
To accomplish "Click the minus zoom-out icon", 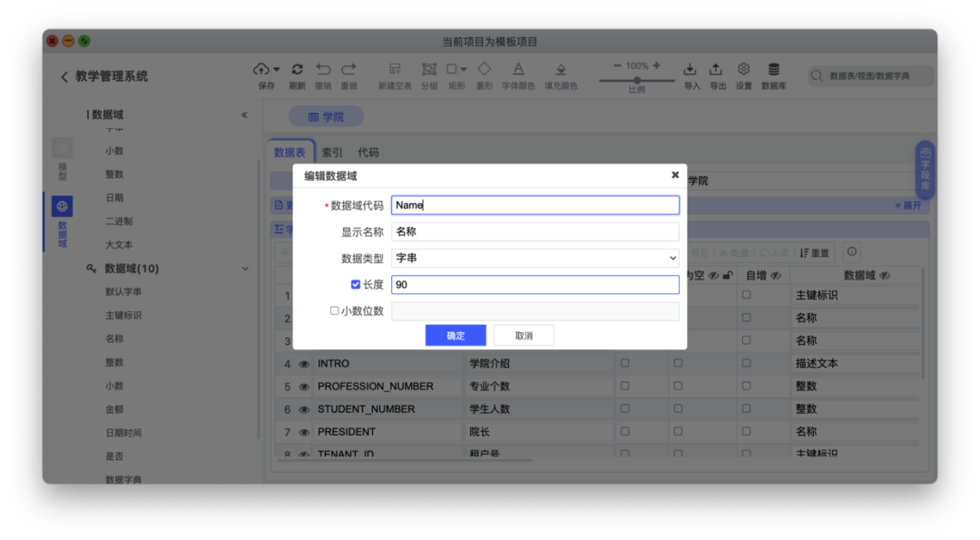I will 618,65.
